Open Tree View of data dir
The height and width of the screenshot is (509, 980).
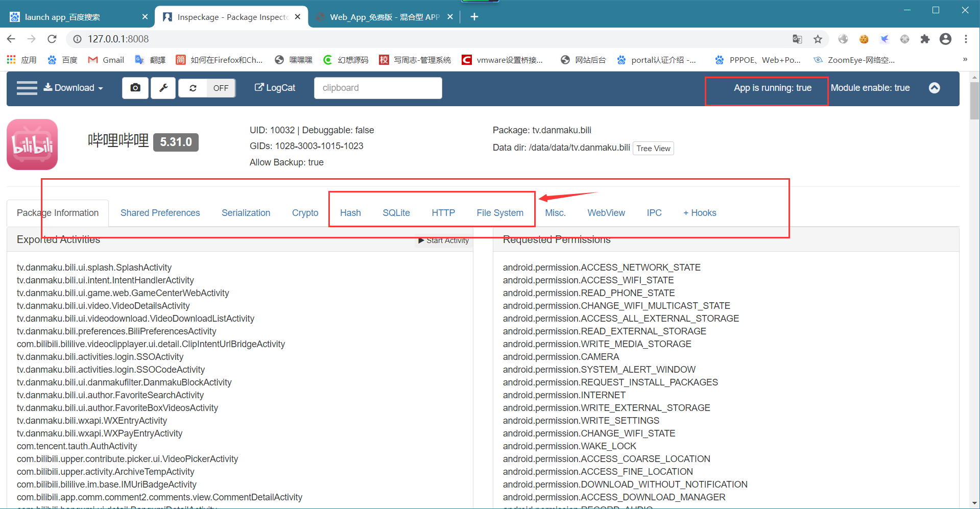pos(653,148)
